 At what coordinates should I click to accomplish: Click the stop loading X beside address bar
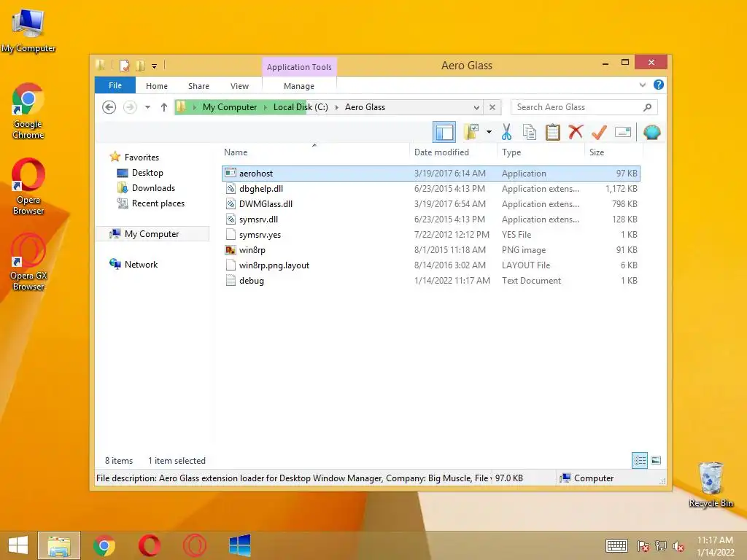492,107
